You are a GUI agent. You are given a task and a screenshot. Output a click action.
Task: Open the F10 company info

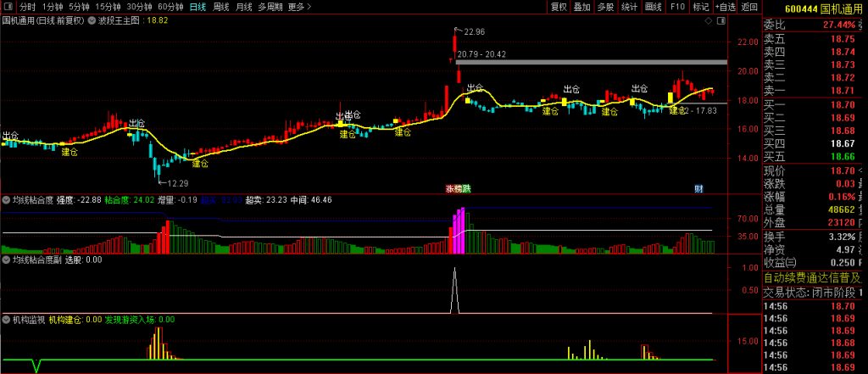click(677, 7)
